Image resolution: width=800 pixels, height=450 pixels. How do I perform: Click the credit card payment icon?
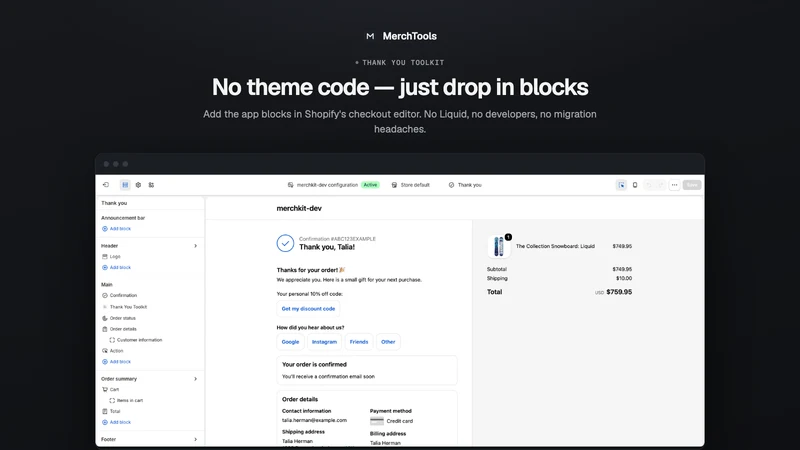377,421
